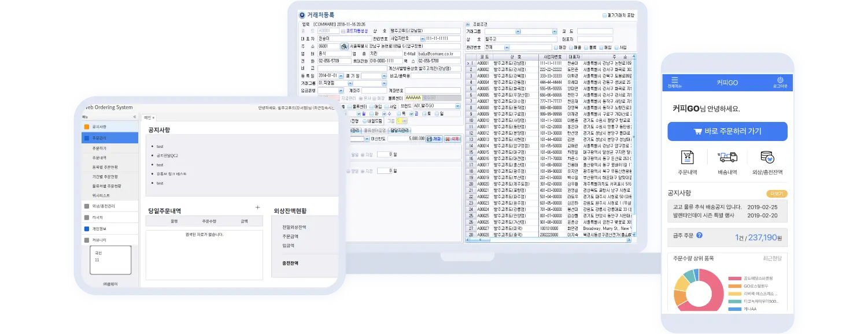Click the address search magnifier icon
This screenshot has height=334, width=868.
pyautogui.click(x=344, y=46)
